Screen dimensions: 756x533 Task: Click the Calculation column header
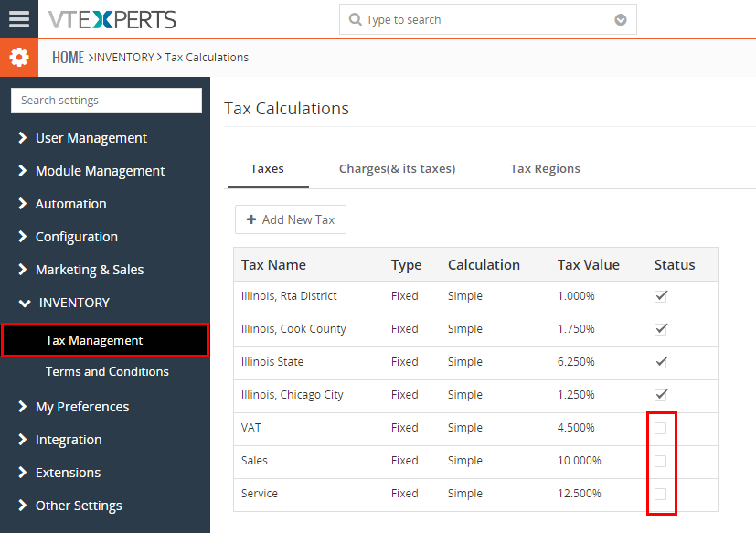[x=484, y=264]
